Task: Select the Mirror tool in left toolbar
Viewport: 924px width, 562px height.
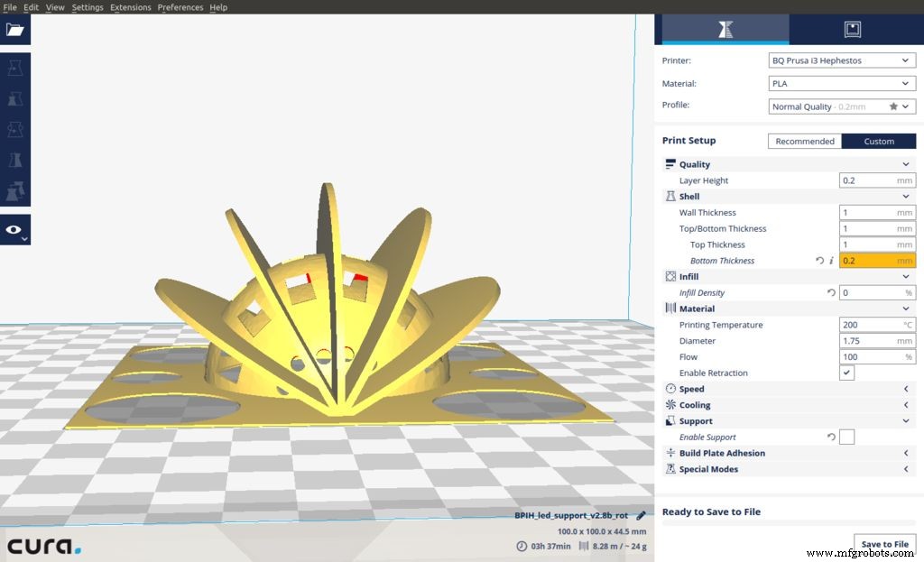Action: (14, 161)
